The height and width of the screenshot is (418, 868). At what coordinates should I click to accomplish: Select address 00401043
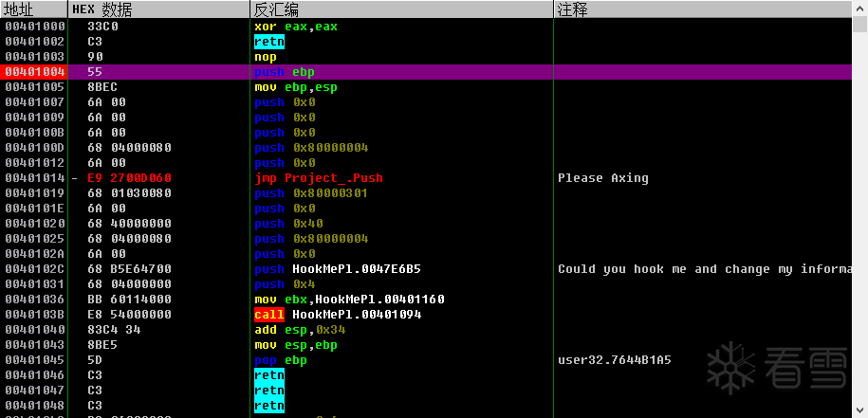coord(35,345)
